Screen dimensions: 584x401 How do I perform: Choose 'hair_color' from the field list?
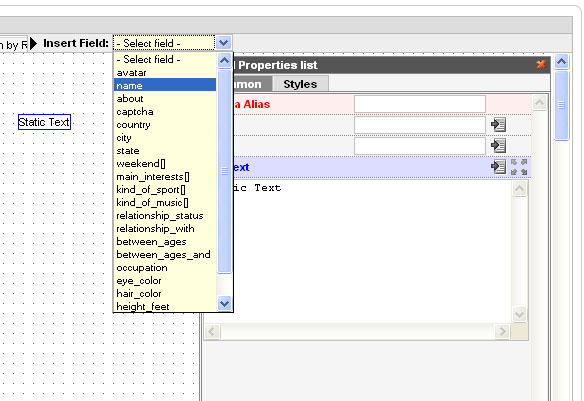click(165, 294)
